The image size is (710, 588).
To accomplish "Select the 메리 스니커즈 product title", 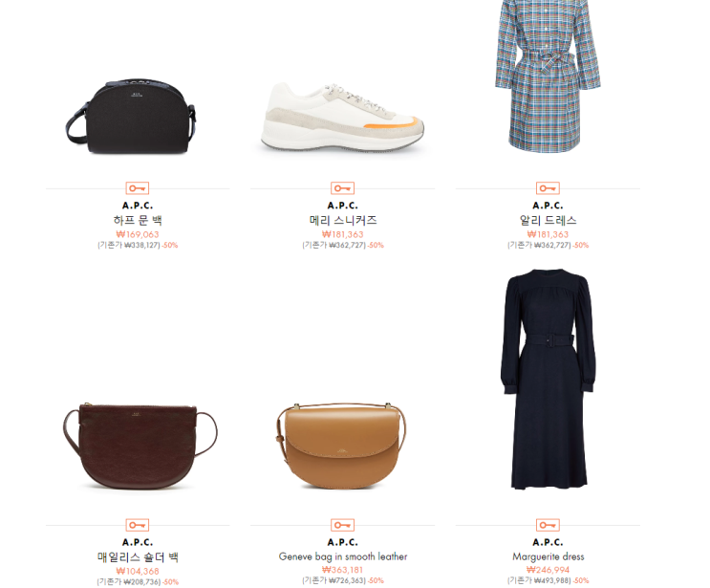I will (x=343, y=221).
